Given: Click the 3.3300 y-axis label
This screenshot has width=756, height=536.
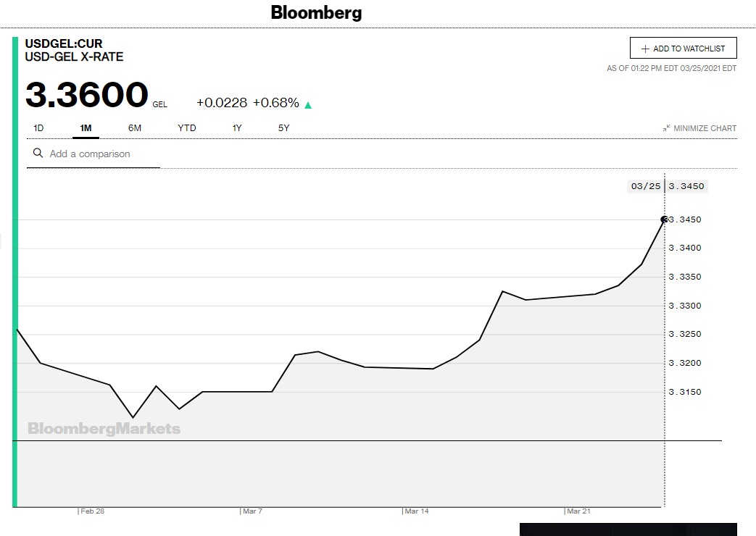Looking at the screenshot, I should [x=685, y=306].
